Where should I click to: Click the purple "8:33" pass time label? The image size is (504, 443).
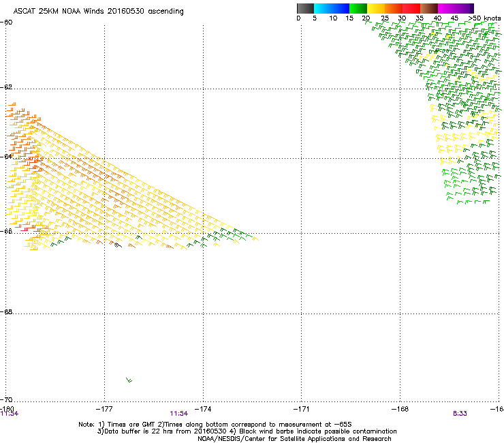pos(460,414)
